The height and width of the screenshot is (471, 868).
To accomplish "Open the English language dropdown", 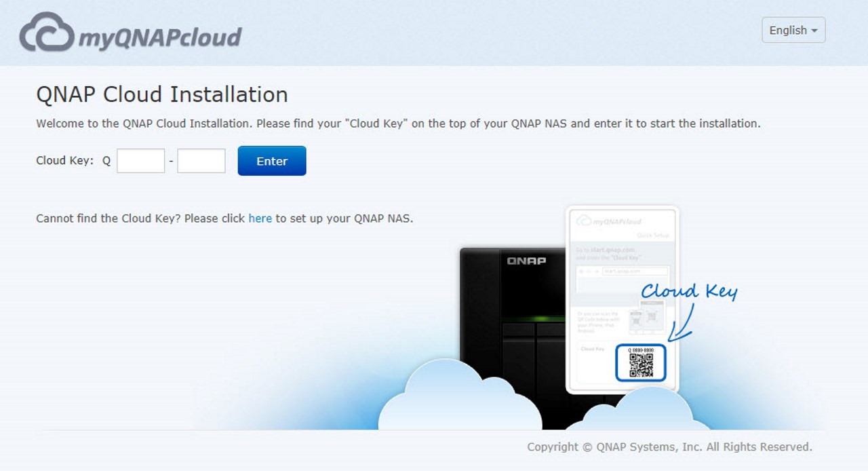I will tap(793, 30).
